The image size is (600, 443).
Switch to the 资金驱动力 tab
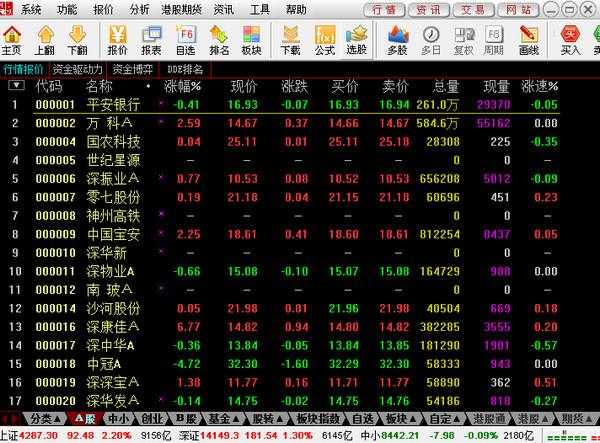coord(77,70)
